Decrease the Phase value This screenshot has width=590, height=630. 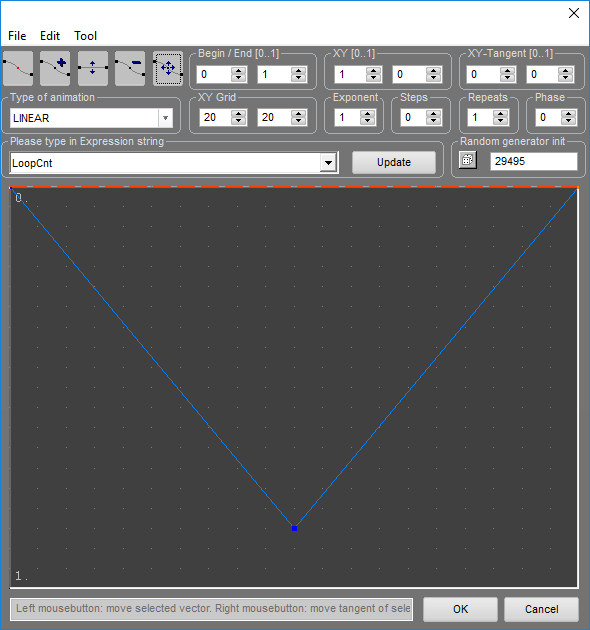point(568,121)
